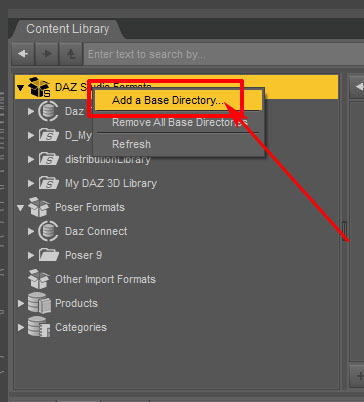Expand the Categories tree node

(21, 327)
